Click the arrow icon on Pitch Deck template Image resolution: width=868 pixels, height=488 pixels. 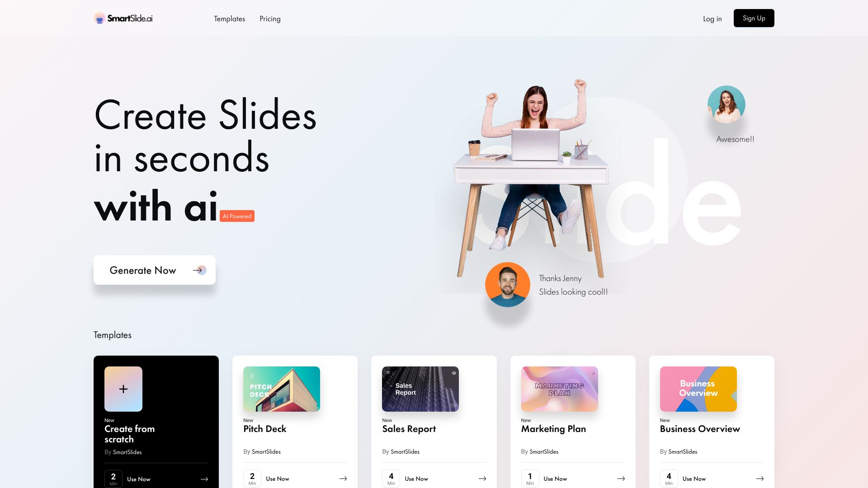(x=343, y=479)
